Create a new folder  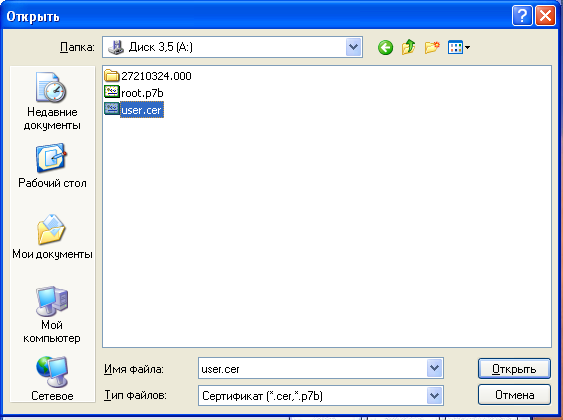432,47
